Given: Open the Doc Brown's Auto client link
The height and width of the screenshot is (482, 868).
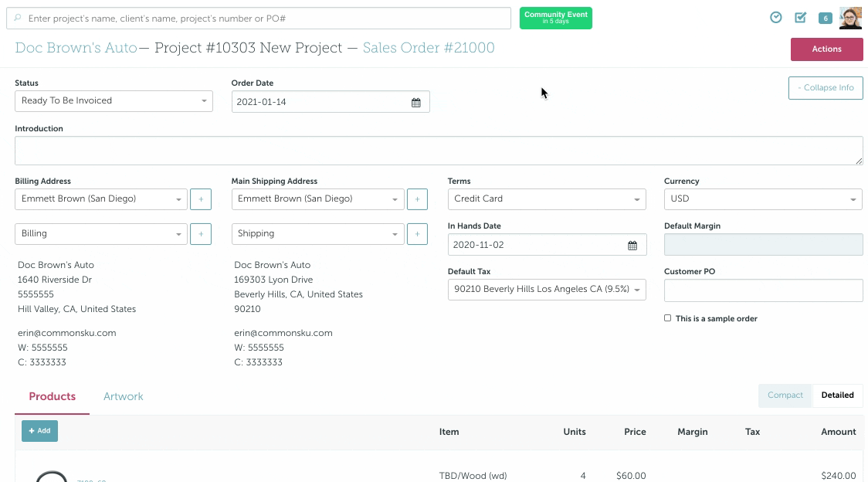Looking at the screenshot, I should click(x=76, y=48).
